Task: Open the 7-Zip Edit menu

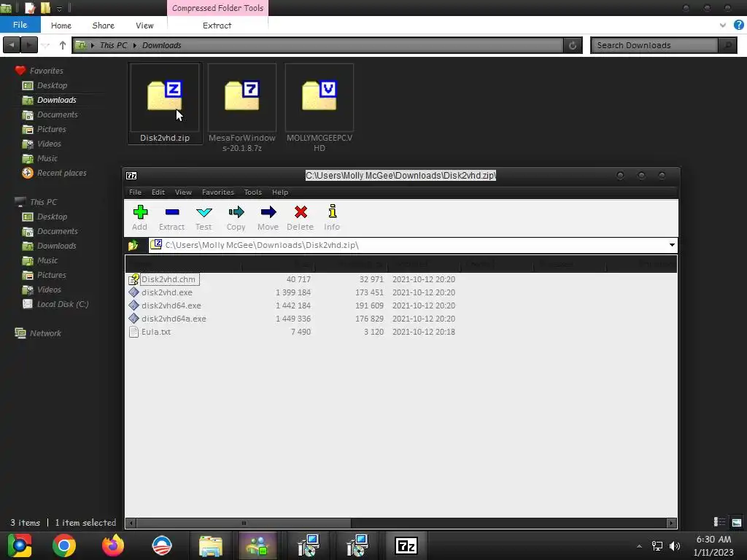Action: point(158,192)
